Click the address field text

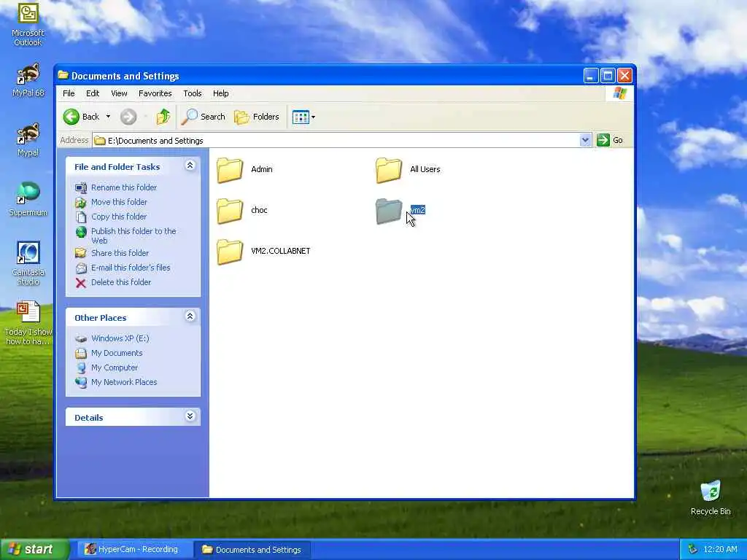[x=155, y=141]
